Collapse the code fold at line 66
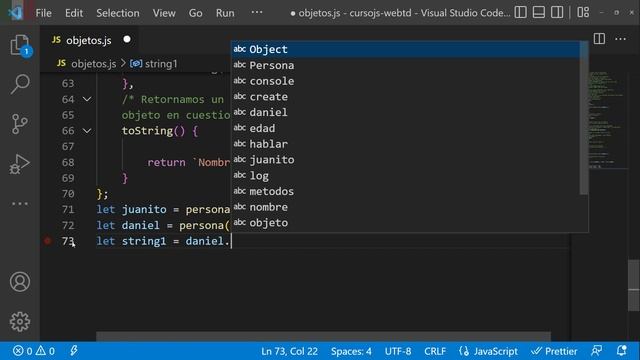The height and width of the screenshot is (360, 640). point(87,131)
